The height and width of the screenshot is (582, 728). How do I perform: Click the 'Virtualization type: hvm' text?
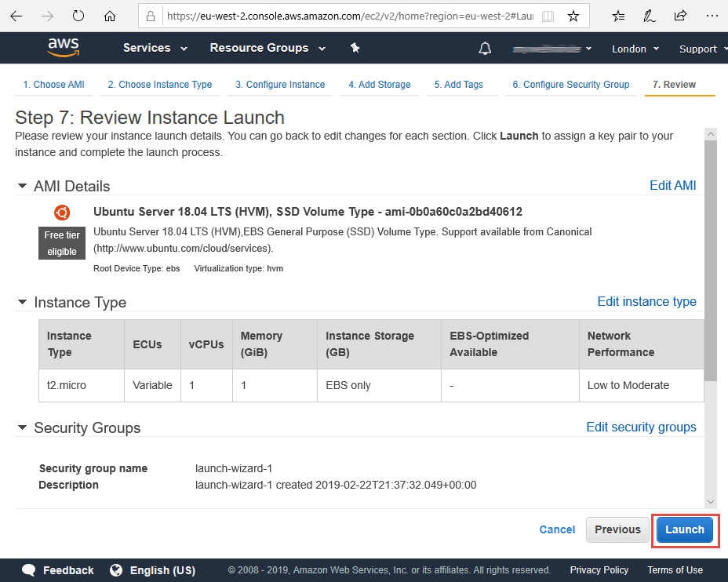[x=238, y=268]
